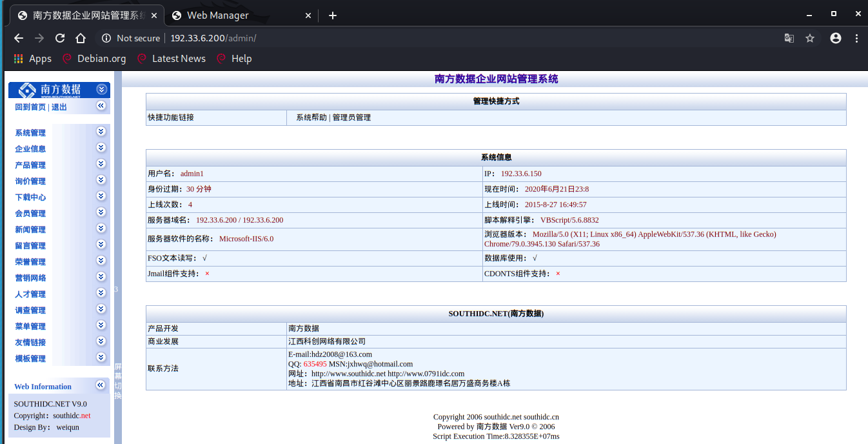Image resolution: width=868 pixels, height=444 pixels.
Task: Open the translate page icon
Action: point(789,38)
